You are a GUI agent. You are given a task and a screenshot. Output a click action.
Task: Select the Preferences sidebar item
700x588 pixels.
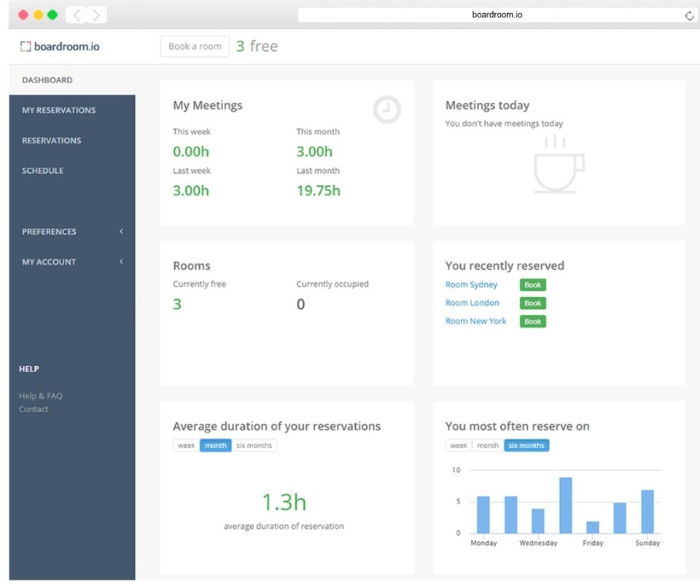click(x=72, y=231)
